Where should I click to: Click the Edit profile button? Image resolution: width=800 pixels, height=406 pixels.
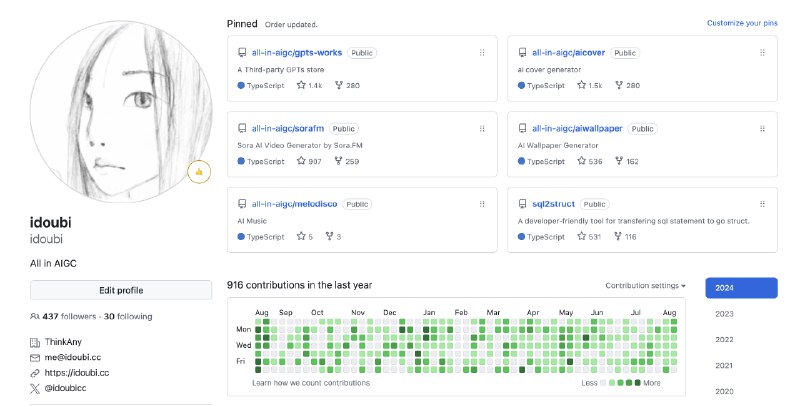point(121,290)
